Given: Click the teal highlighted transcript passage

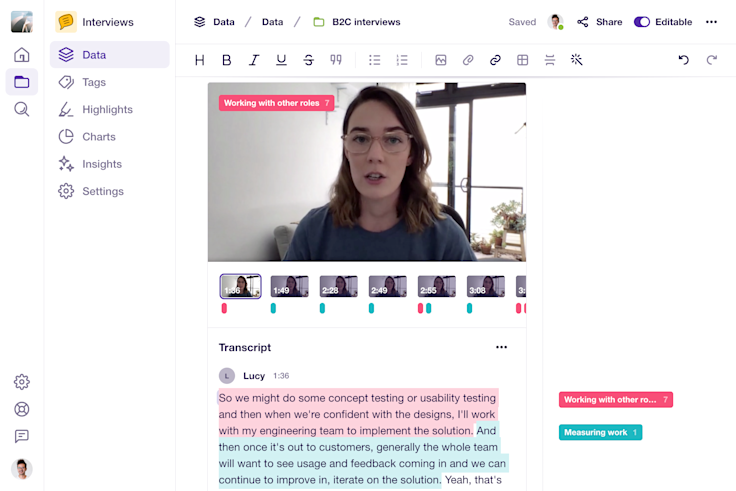Looking at the screenshot, I should point(361,455).
